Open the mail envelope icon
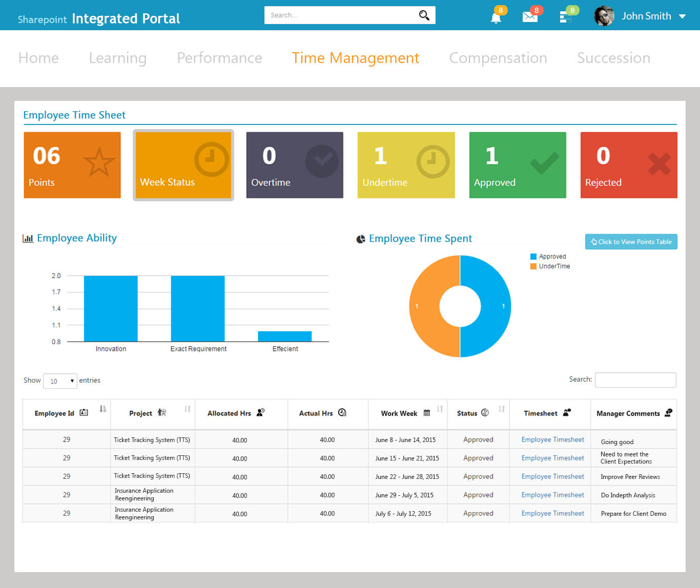The height and width of the screenshot is (588, 700). tap(530, 17)
